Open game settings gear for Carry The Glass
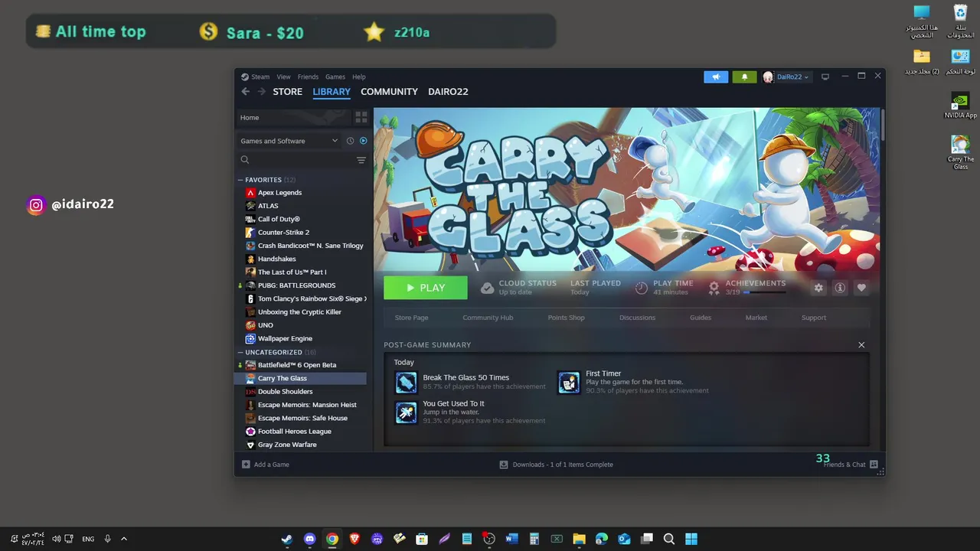Viewport: 980px width, 551px height. (x=818, y=288)
